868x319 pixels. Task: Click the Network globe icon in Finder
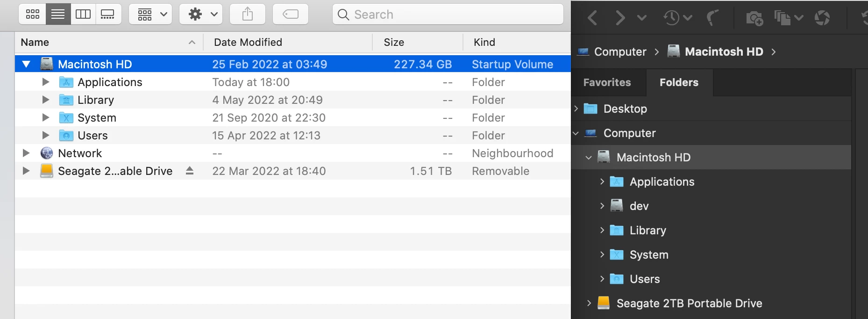tap(47, 153)
